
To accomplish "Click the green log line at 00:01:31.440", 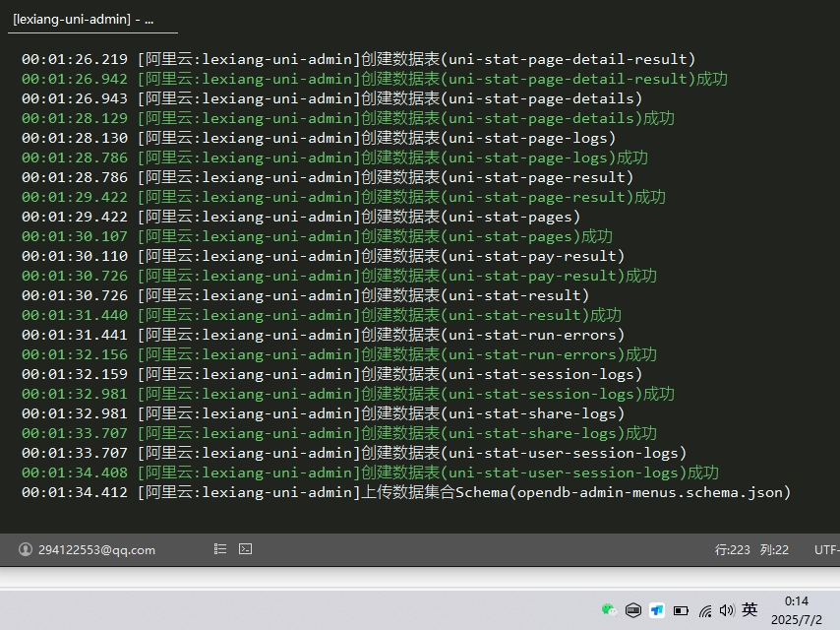I will (x=322, y=315).
